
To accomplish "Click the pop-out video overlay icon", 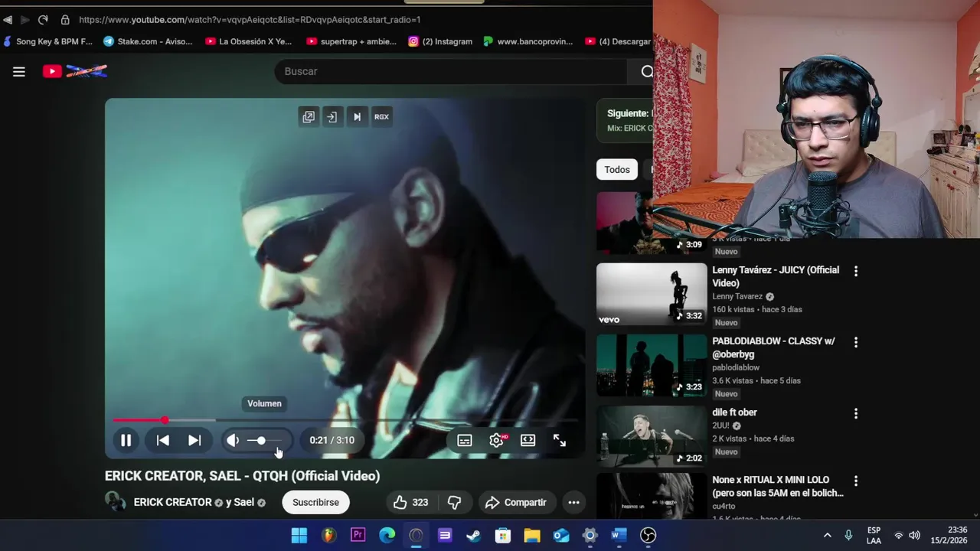I will click(x=309, y=117).
